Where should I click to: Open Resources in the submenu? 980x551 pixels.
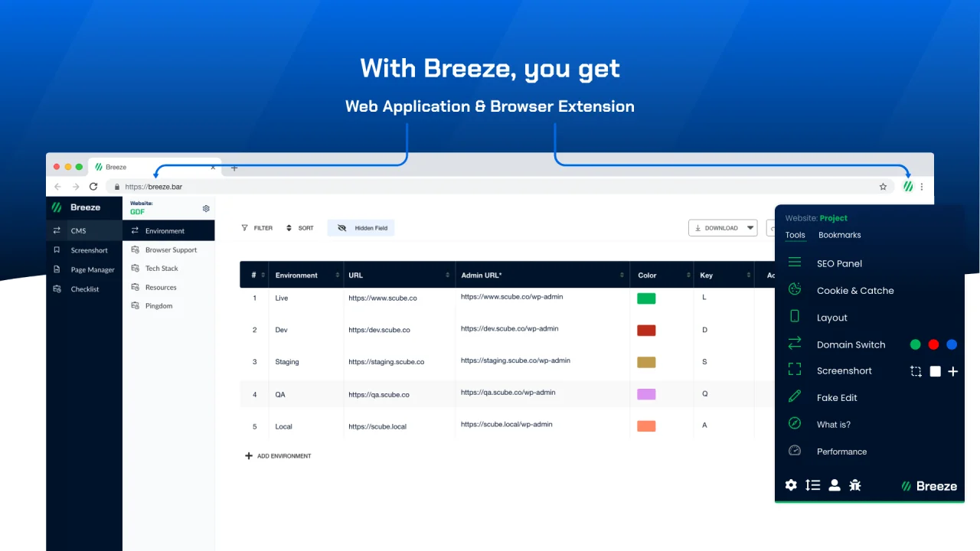(x=168, y=288)
